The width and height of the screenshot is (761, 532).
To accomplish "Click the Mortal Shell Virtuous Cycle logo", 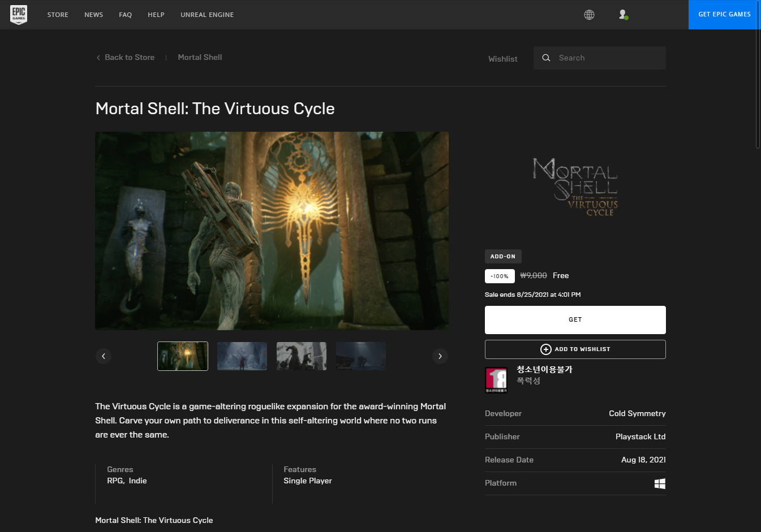I will point(575,187).
